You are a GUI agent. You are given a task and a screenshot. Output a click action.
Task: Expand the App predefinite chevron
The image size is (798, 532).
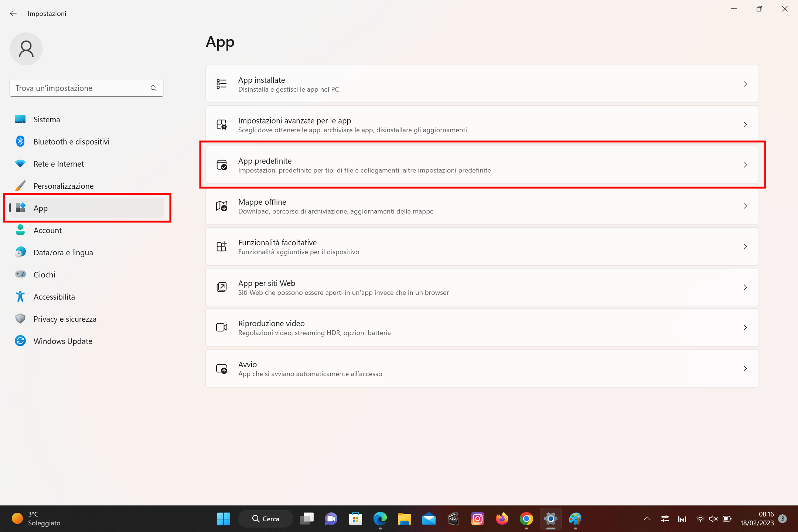[745, 165]
